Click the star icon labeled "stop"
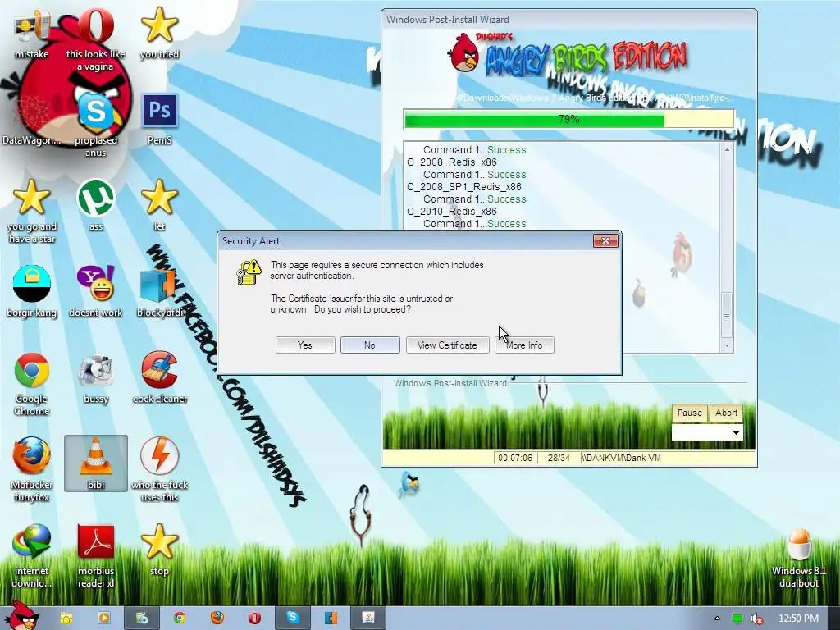The height and width of the screenshot is (630, 840). [160, 550]
